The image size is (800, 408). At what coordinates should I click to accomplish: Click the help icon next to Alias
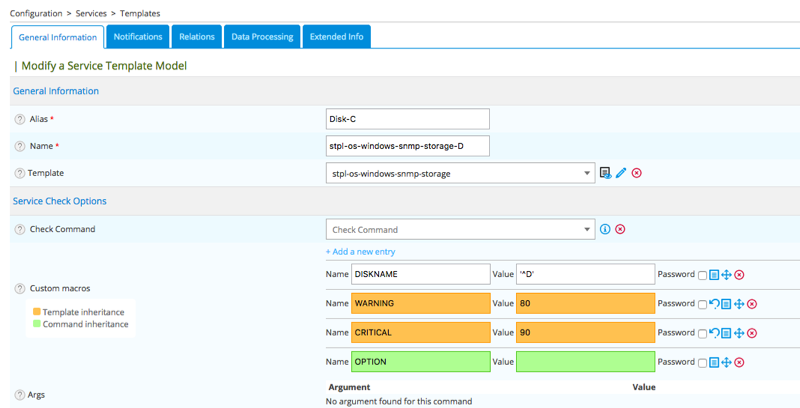pyautogui.click(x=20, y=119)
